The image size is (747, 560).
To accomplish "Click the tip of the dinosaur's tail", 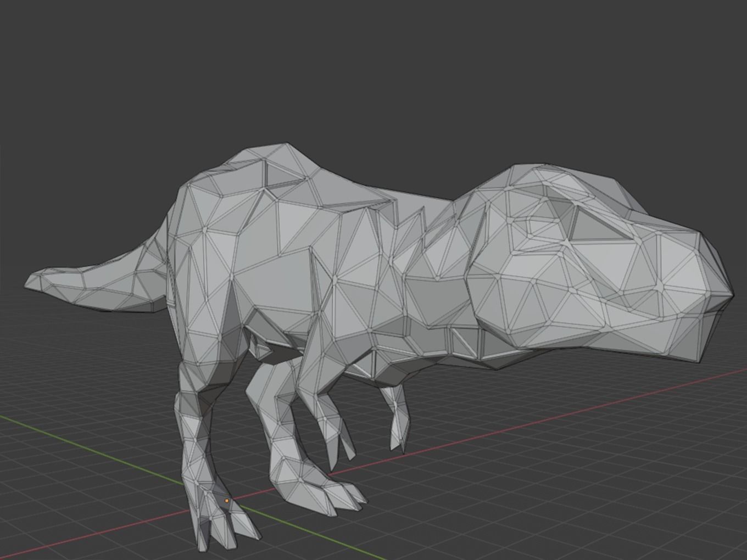I will [33, 282].
